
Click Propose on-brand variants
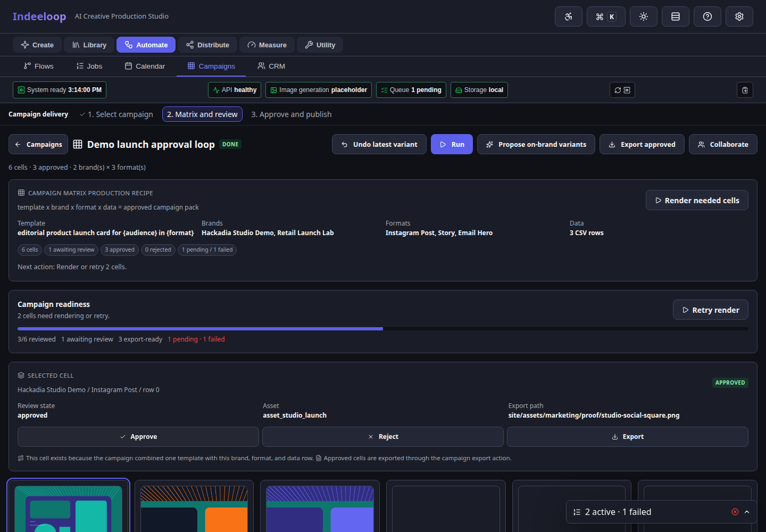tap(536, 144)
